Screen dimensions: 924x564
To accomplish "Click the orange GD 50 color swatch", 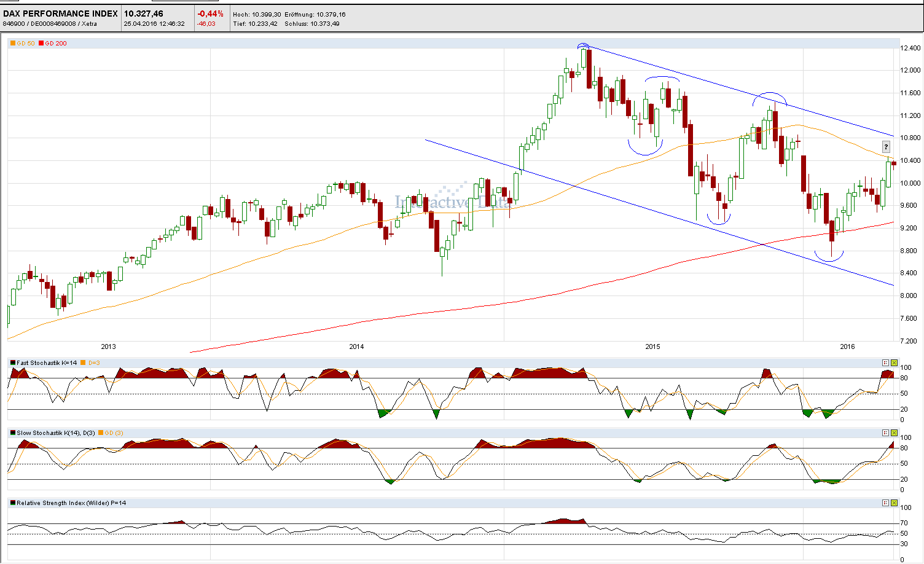I will tap(12, 43).
